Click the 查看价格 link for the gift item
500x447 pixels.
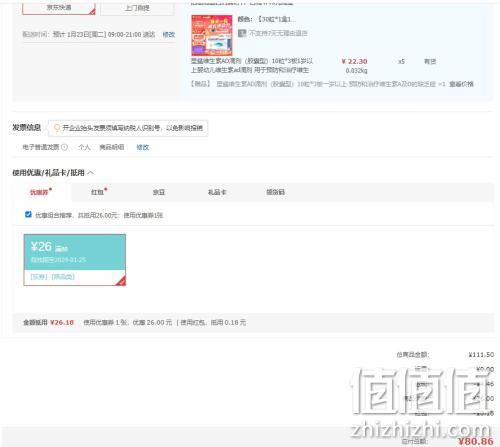point(461,84)
